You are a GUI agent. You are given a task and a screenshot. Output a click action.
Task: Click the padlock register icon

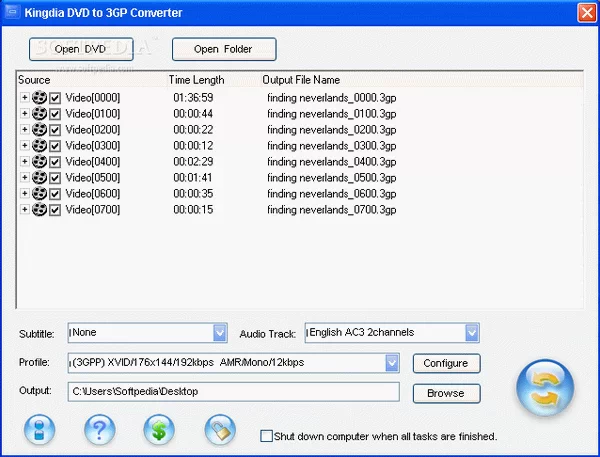pyautogui.click(x=220, y=430)
